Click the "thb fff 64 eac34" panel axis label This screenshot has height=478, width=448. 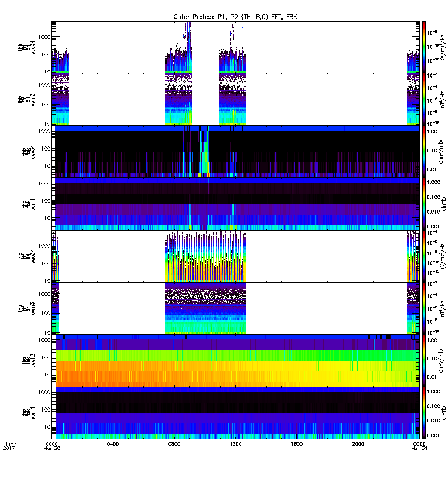pyautogui.click(x=26, y=47)
